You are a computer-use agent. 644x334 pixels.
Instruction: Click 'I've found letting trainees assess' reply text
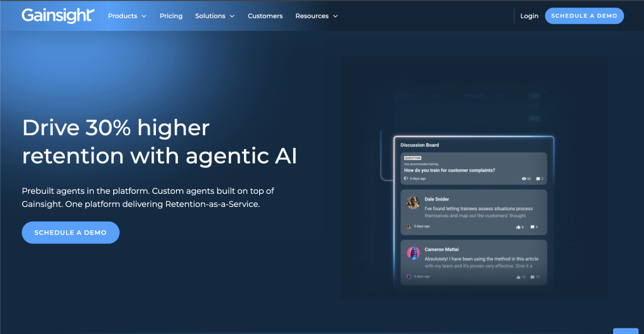[479, 212]
